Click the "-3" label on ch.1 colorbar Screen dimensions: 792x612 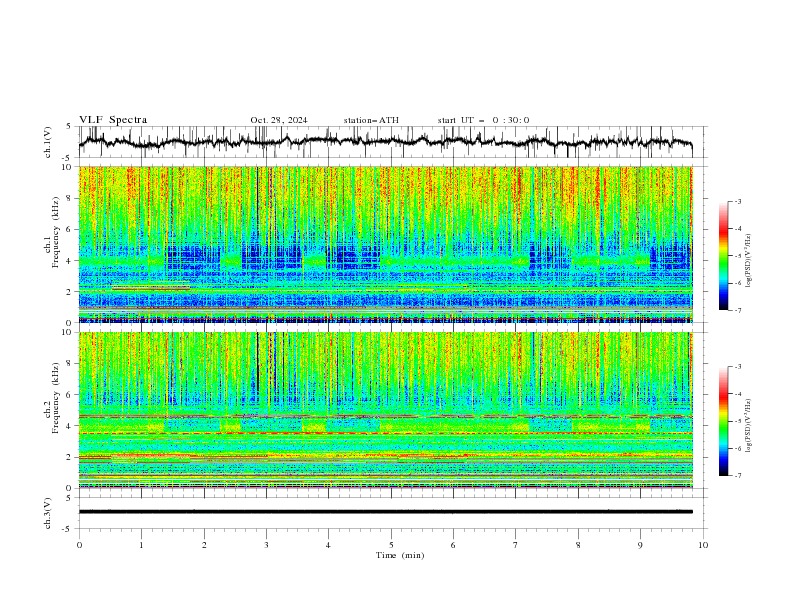pos(738,201)
